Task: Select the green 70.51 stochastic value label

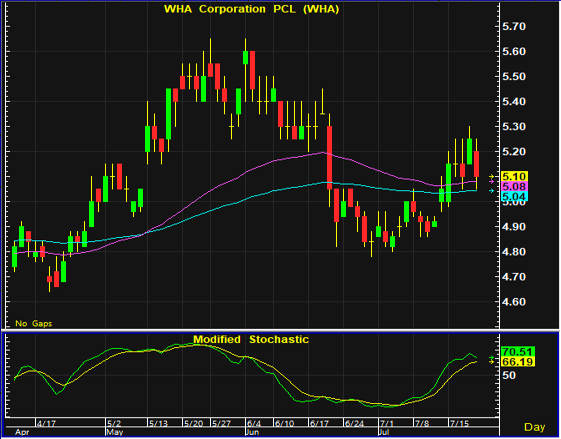Action: [x=518, y=351]
